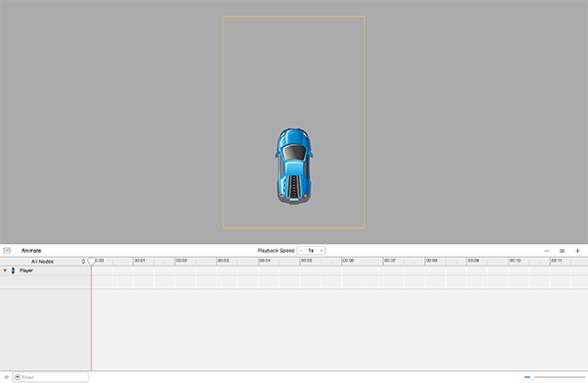Jump to the 00:01 mark on the ruler
The width and height of the screenshot is (588, 383).
pyautogui.click(x=139, y=261)
